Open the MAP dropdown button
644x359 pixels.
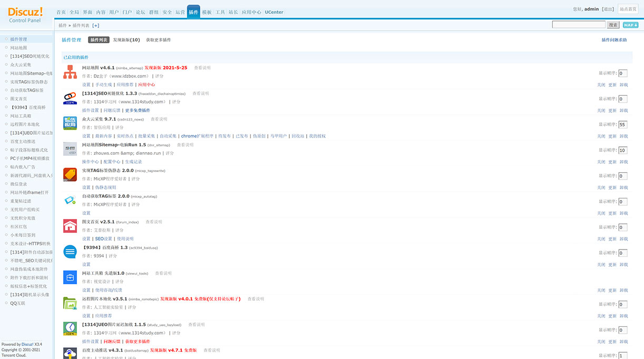click(x=630, y=25)
